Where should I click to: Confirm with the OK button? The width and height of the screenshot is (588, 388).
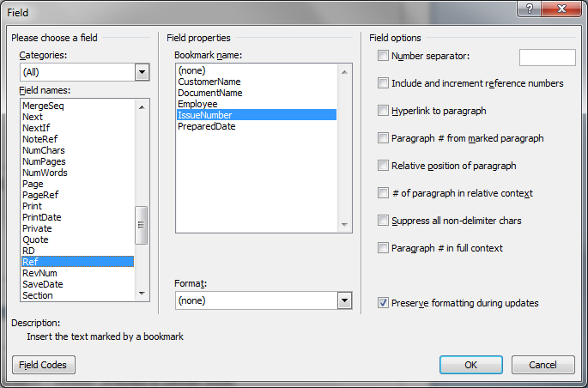coord(471,365)
